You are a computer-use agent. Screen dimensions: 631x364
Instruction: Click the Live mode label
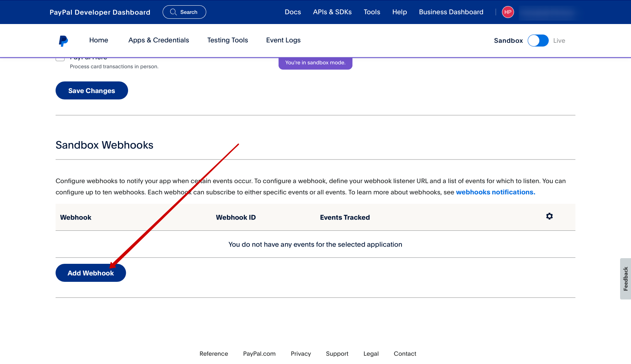point(559,41)
